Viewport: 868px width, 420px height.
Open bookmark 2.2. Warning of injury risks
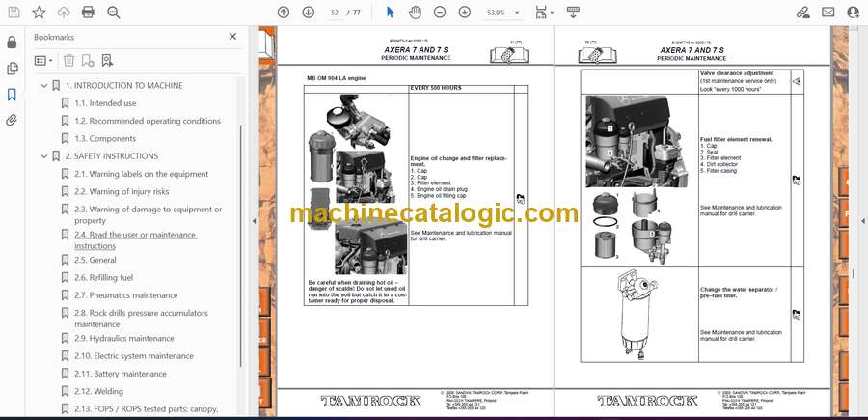[x=122, y=192]
